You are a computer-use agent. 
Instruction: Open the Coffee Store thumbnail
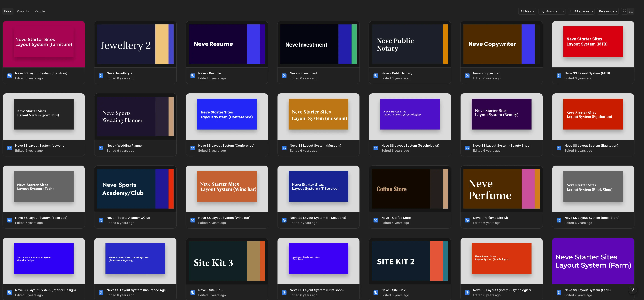pyautogui.click(x=410, y=189)
